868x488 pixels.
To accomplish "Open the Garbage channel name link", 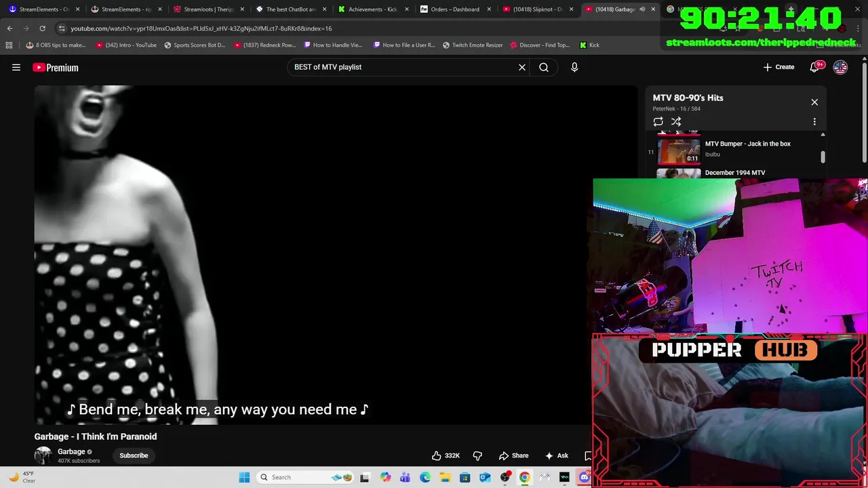I will pyautogui.click(x=71, y=451).
